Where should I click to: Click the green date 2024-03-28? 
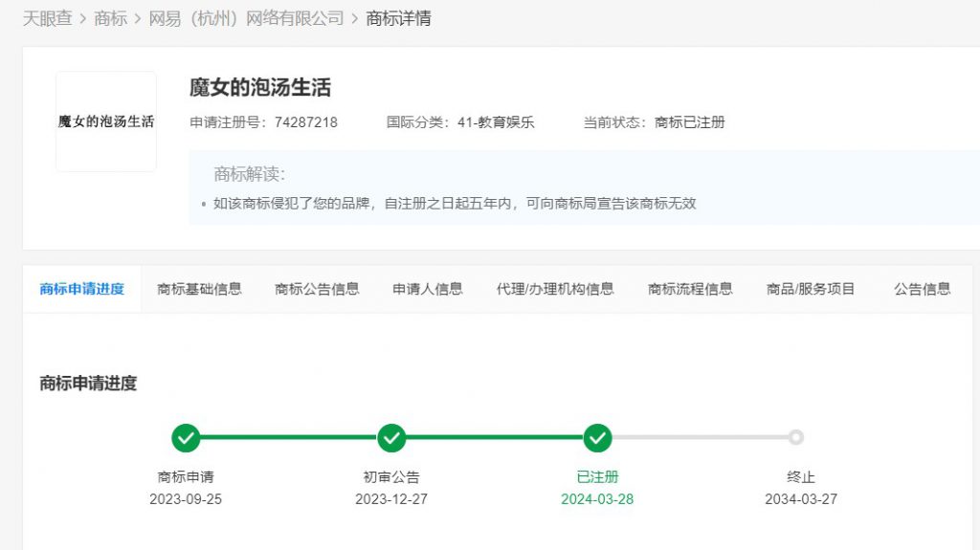(x=597, y=498)
